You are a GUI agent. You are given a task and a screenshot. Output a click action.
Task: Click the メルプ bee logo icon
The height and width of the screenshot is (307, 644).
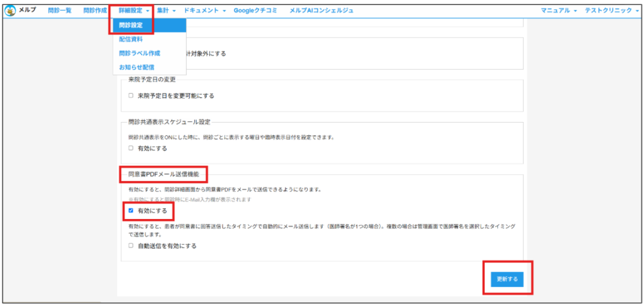click(11, 11)
